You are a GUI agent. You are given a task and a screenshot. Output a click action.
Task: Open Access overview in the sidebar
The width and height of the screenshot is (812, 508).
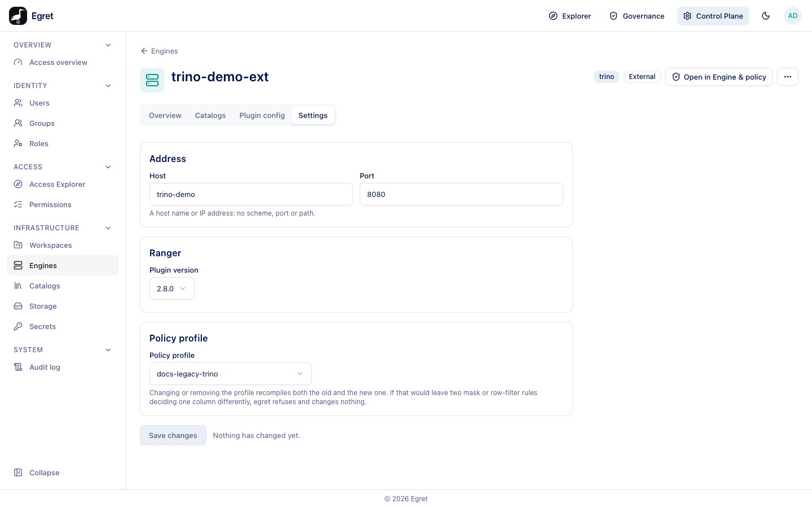[x=63, y=62]
